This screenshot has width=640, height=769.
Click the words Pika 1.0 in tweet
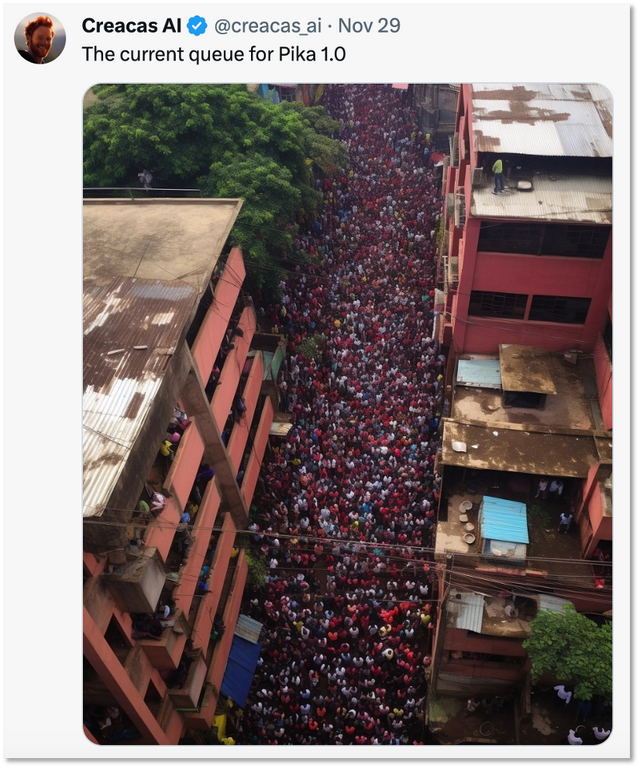312,53
